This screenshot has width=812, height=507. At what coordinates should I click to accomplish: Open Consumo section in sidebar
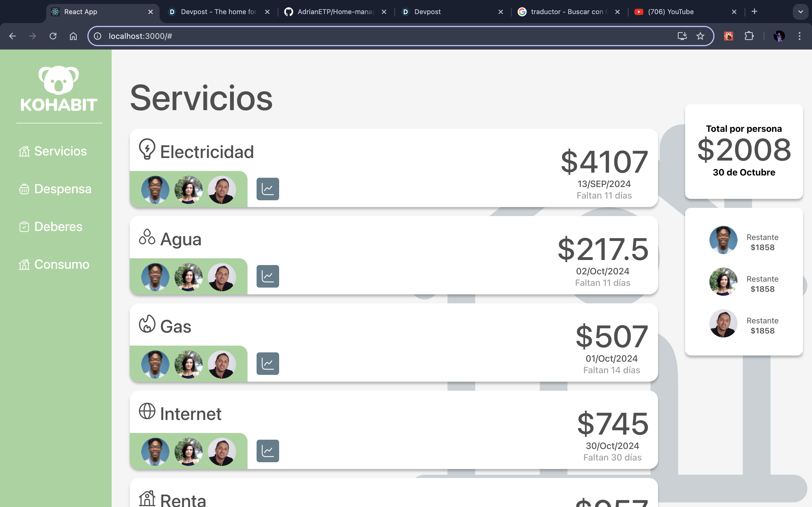pyautogui.click(x=61, y=264)
